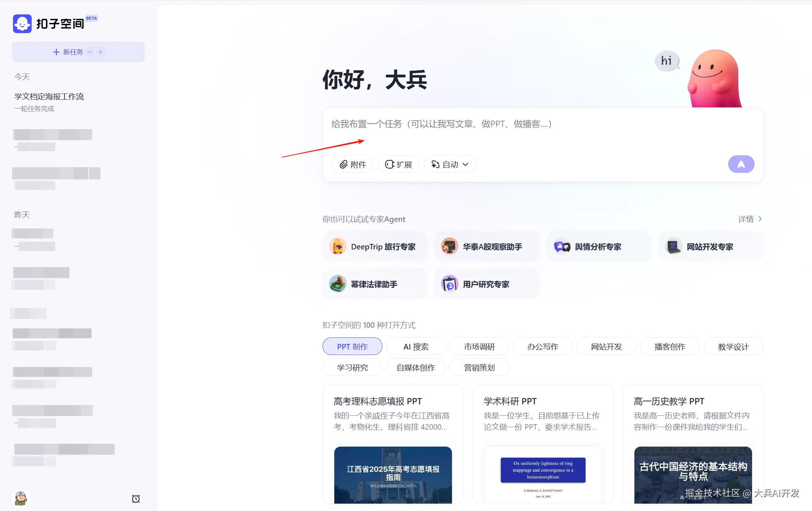Select the 舆情分析专家 agent

point(598,247)
